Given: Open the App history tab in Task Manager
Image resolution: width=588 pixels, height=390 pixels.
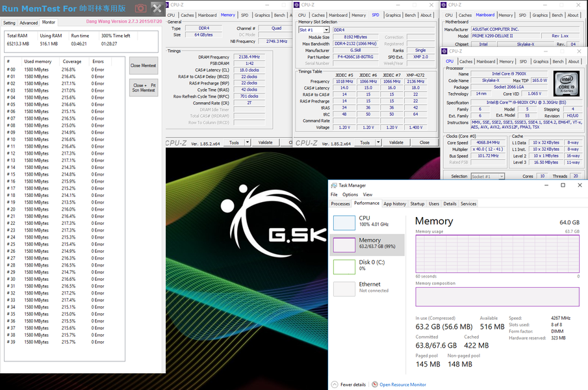Looking at the screenshot, I should click(x=394, y=203).
